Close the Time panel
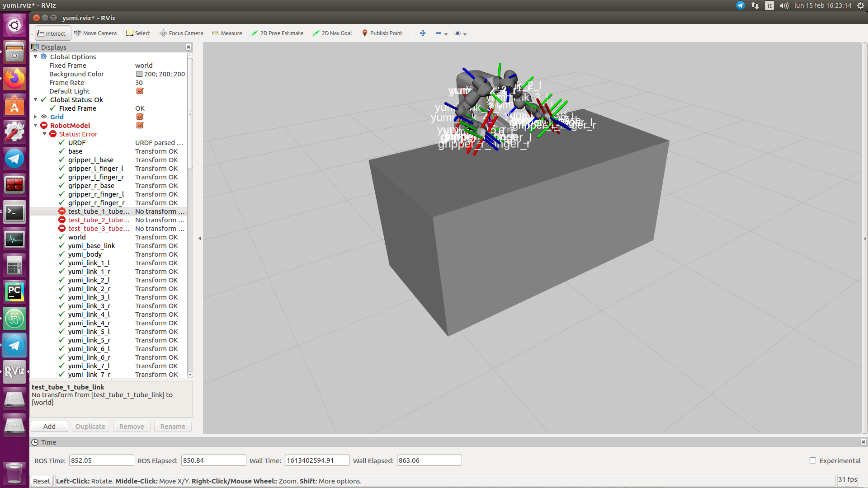Image resolution: width=868 pixels, height=488 pixels. (x=863, y=442)
